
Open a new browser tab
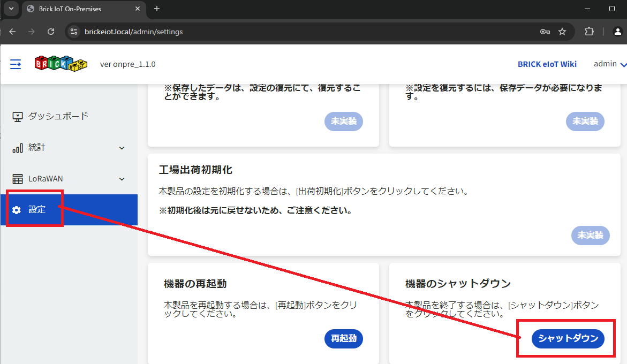click(x=157, y=9)
